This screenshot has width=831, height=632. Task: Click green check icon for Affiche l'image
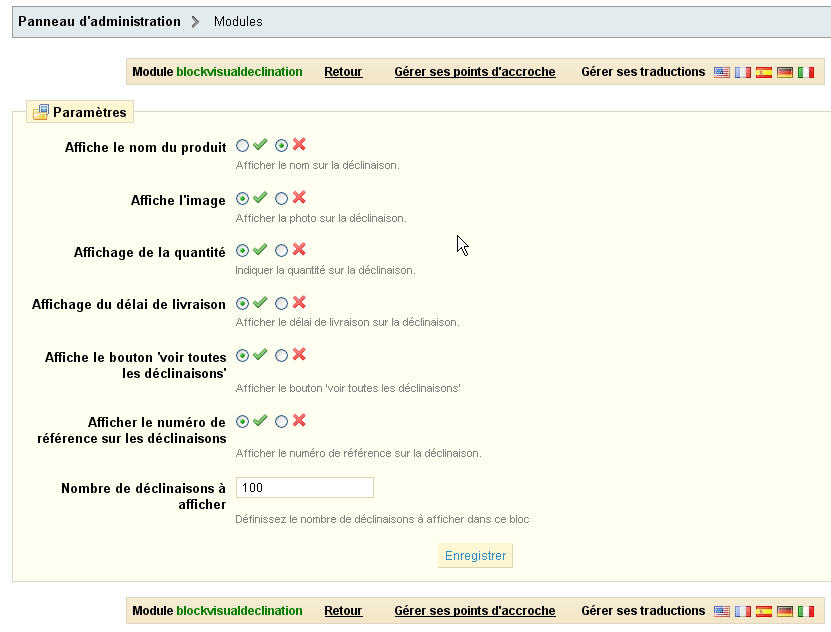click(x=260, y=198)
